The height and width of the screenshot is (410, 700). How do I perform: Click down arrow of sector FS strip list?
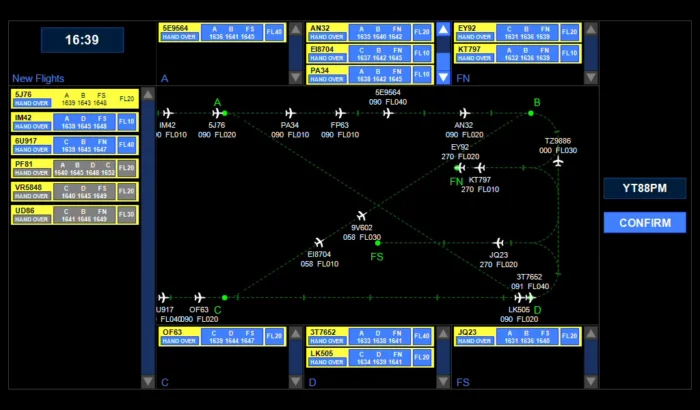tap(591, 381)
